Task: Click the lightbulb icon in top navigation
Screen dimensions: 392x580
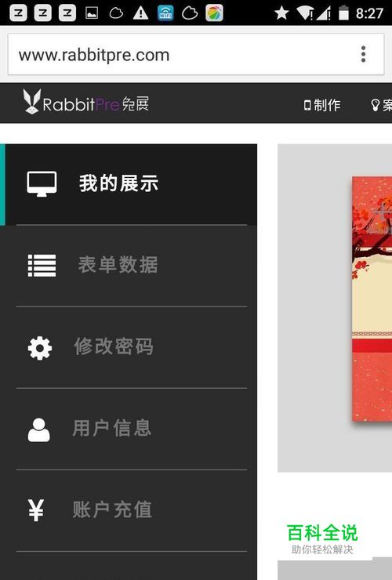Action: coord(376,105)
